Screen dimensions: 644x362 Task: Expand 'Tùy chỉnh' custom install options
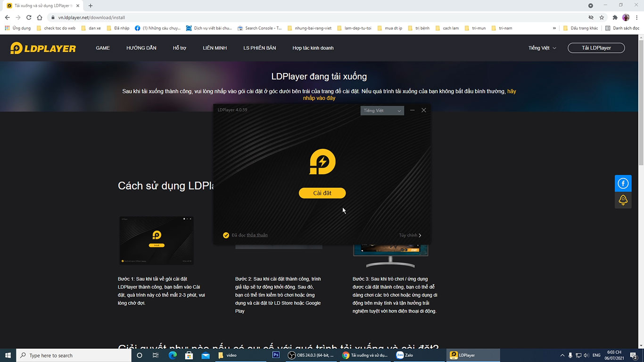[x=410, y=235]
